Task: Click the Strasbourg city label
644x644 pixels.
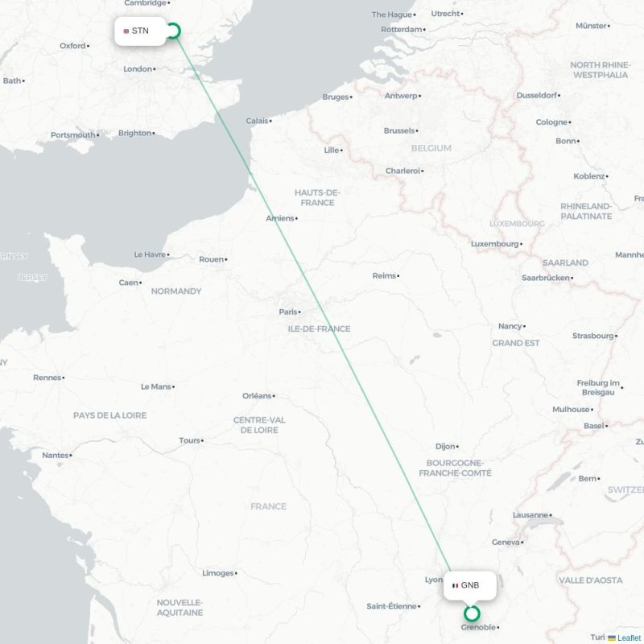Action: pos(593,336)
